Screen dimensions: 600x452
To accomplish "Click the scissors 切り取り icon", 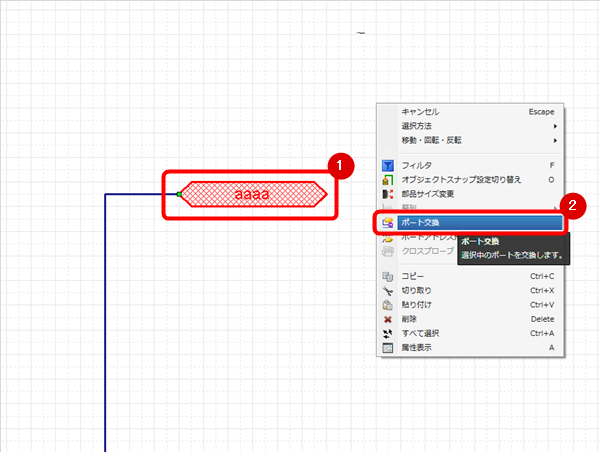I will coord(388,291).
